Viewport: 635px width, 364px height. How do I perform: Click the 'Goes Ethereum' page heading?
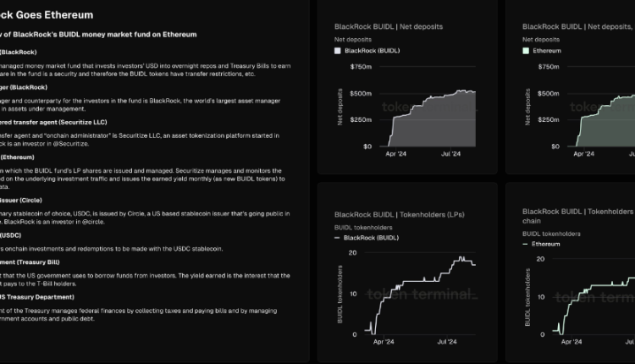coord(59,15)
